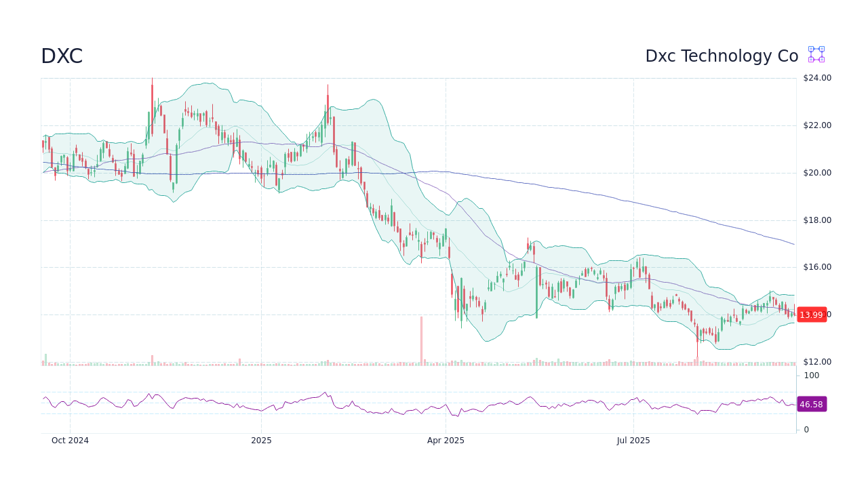Image resolution: width=868 pixels, height=488 pixels.
Task: Click the tall volume spike bar below the chart
Action: click(421, 339)
